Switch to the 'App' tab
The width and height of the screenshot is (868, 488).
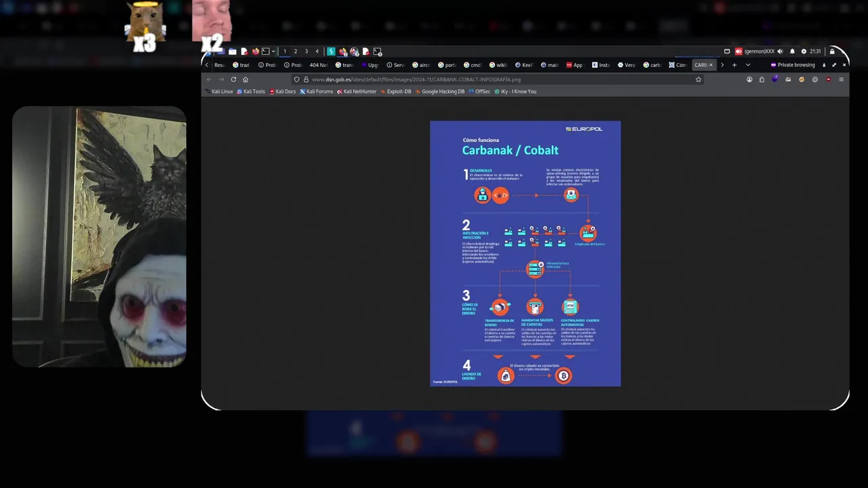coord(575,65)
